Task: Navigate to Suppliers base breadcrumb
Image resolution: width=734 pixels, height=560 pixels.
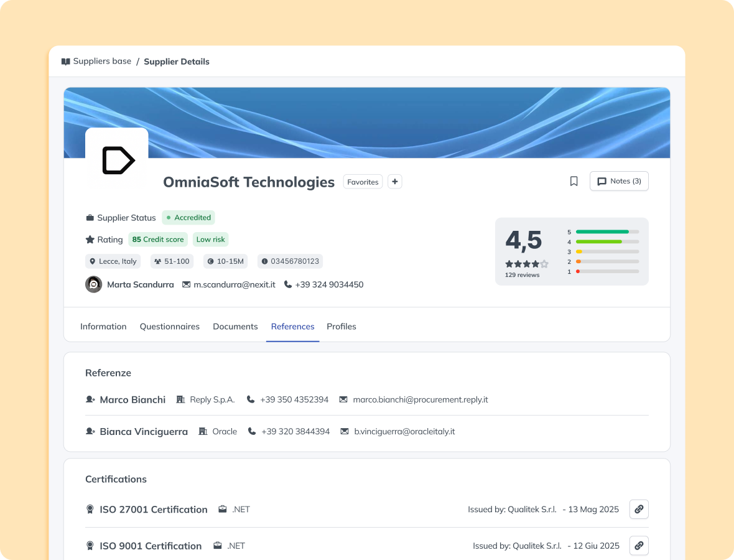Action: coord(102,61)
